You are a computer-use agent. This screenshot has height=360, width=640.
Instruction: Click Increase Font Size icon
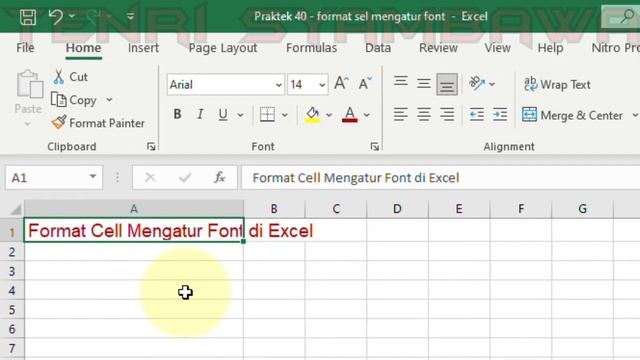(341, 83)
